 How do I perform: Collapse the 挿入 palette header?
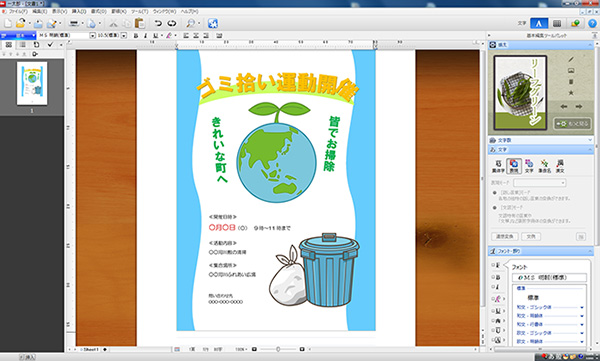541,45
